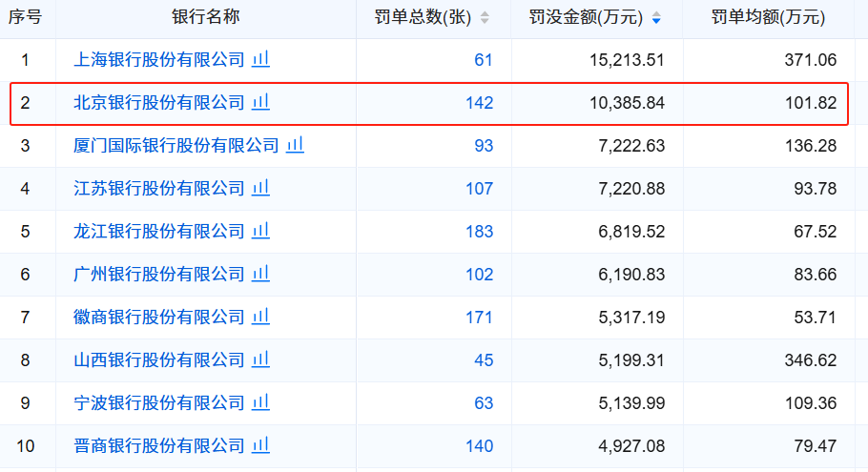Viewport: 868px width, 472px height.
Task: Select the amount 5,317.19
Action: tap(631, 318)
